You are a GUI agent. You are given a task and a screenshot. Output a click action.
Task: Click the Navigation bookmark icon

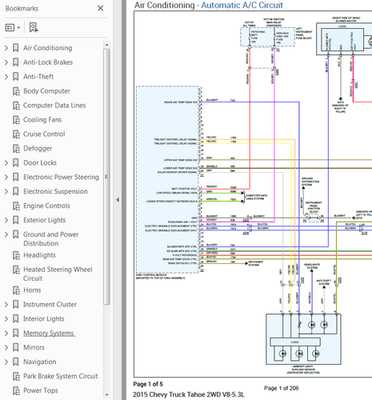pos(16,362)
